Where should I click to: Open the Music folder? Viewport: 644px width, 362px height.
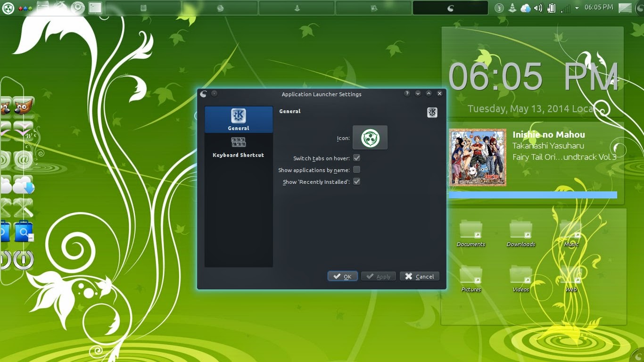coord(571,234)
